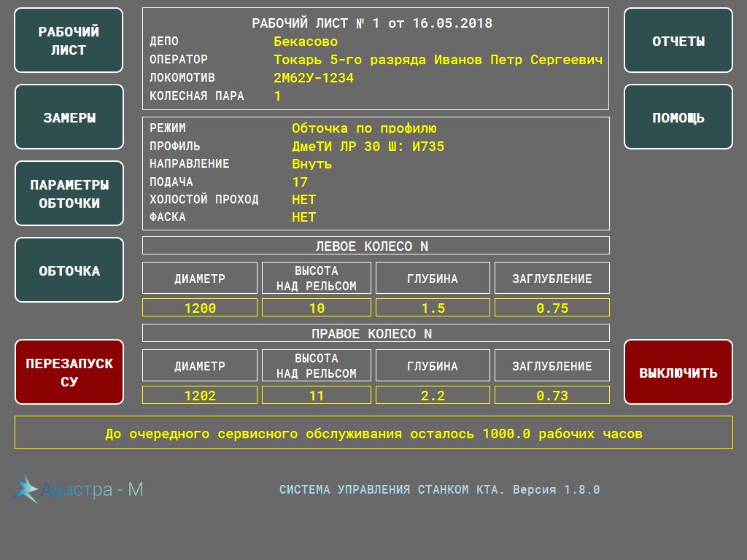Viewport: 747px width, 560px height.
Task: Click locomotive number 2М62У-1234
Action: pyautogui.click(x=314, y=77)
